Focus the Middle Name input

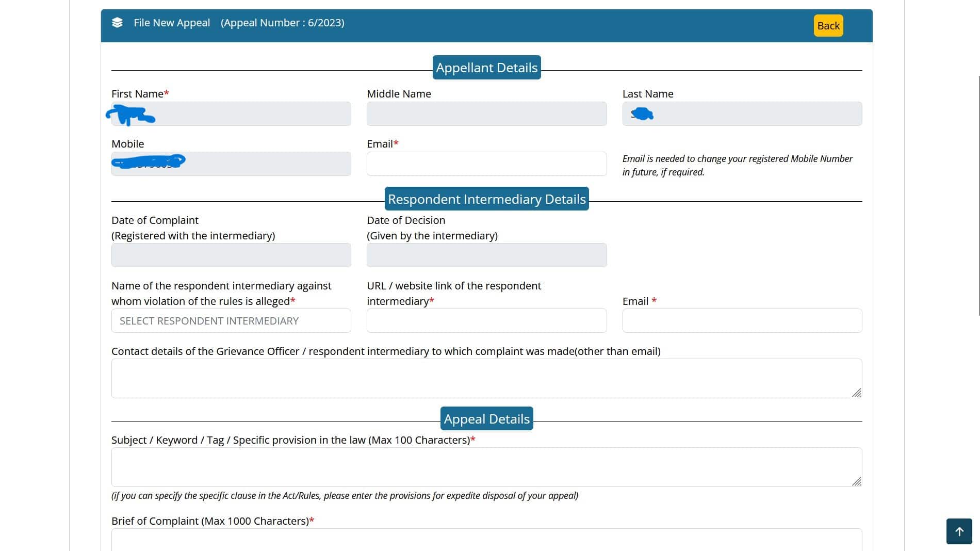click(486, 114)
